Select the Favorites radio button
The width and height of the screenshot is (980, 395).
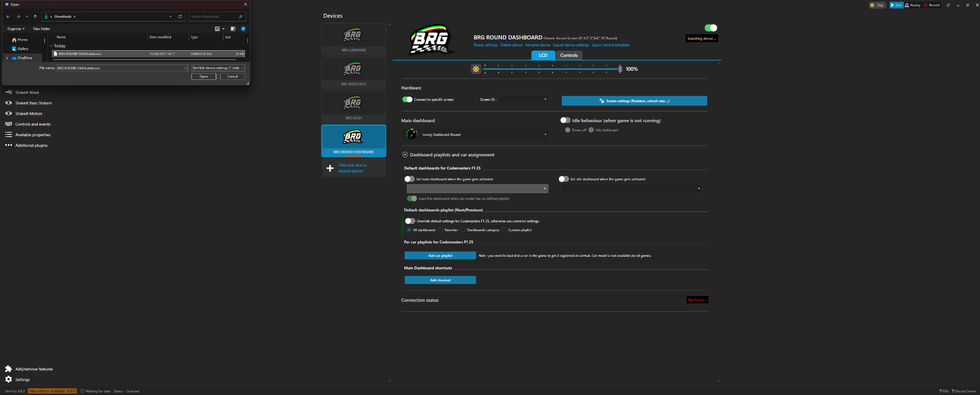click(441, 230)
